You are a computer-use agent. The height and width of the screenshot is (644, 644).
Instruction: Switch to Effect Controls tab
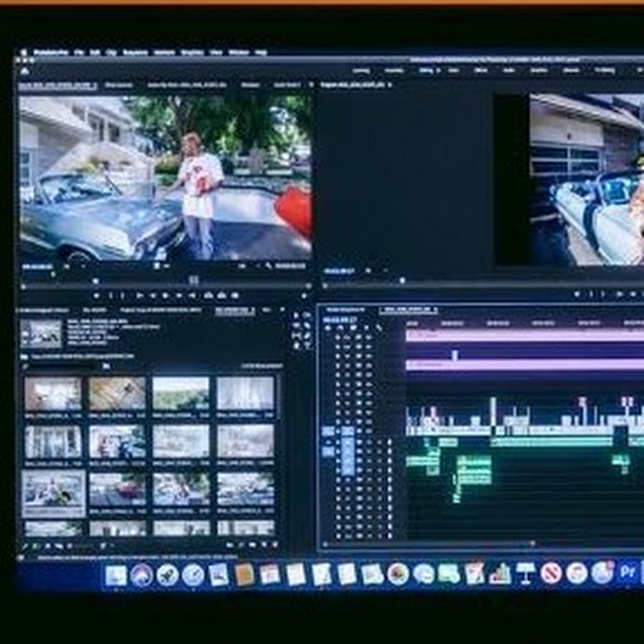(119, 85)
